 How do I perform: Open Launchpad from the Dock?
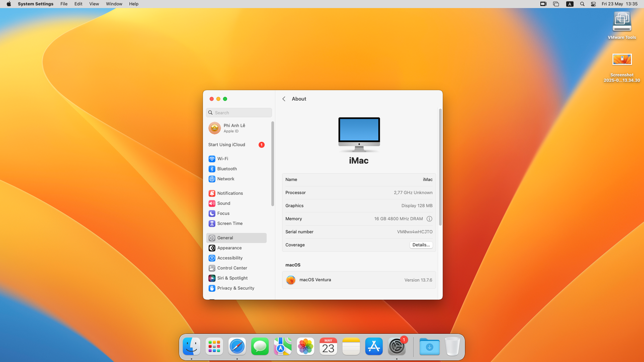pyautogui.click(x=214, y=346)
